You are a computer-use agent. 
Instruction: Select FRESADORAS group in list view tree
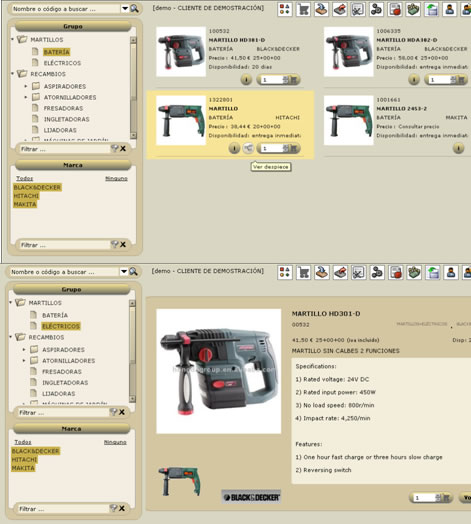[x=63, y=108]
